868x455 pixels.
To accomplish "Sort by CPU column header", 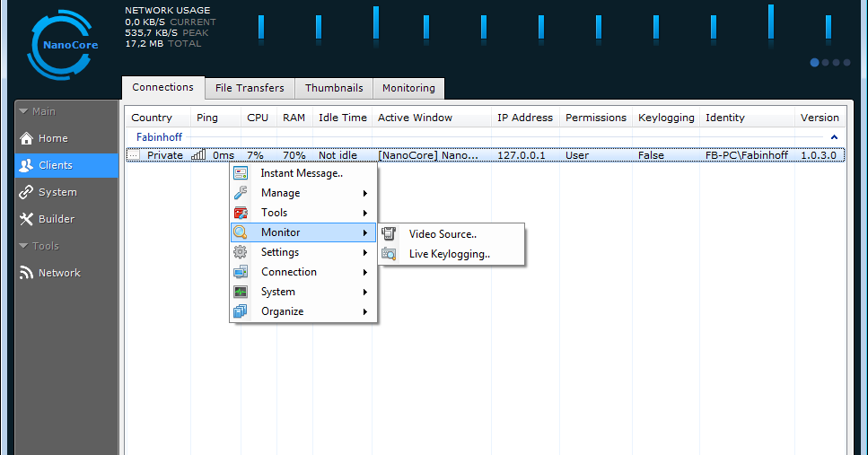I will click(259, 118).
